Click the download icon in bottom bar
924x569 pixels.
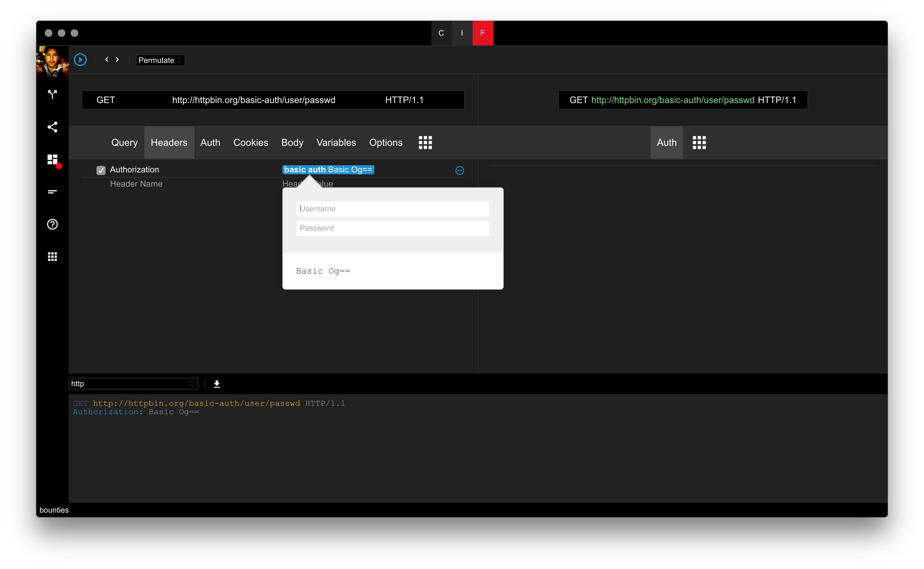coord(217,384)
